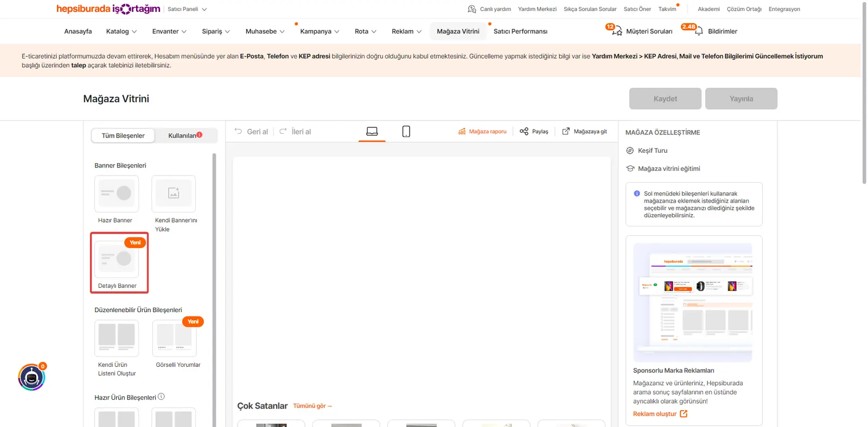Open the Akademi link

pos(709,9)
